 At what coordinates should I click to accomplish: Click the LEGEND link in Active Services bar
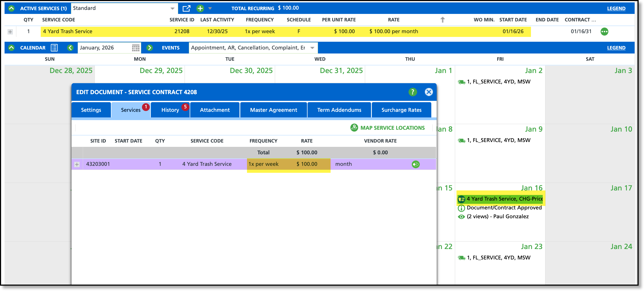point(616,9)
